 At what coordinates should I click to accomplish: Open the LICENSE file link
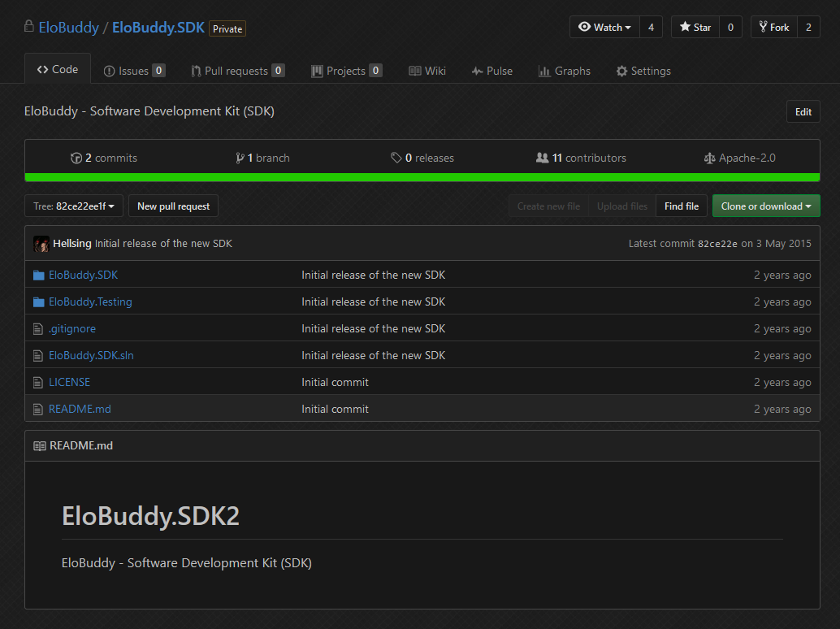click(x=70, y=382)
